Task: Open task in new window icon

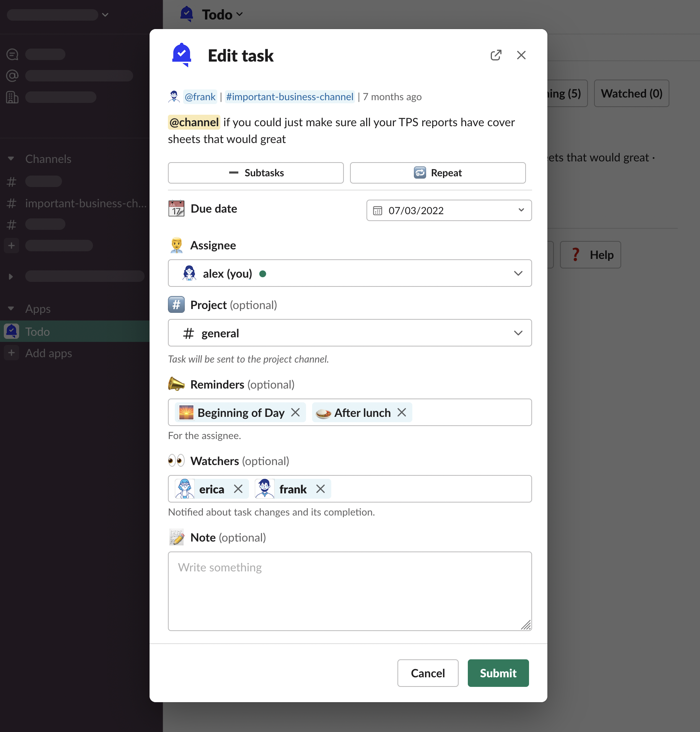Action: coord(496,55)
